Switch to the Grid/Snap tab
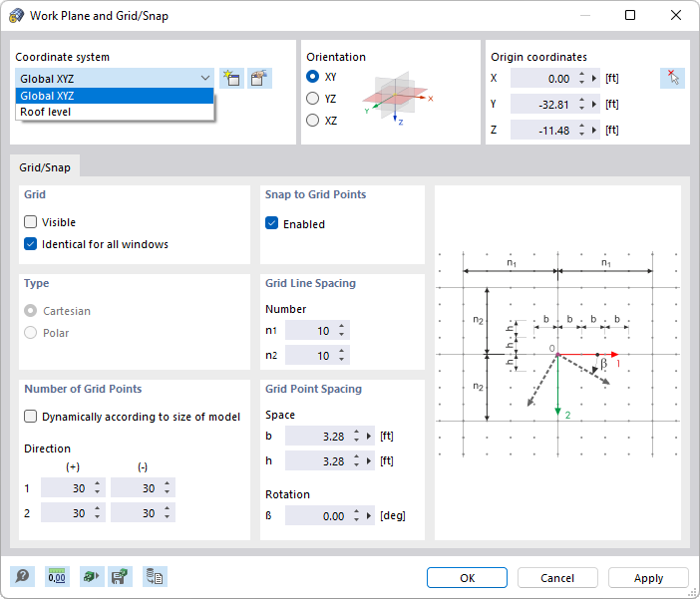The image size is (700, 599). tap(45, 168)
